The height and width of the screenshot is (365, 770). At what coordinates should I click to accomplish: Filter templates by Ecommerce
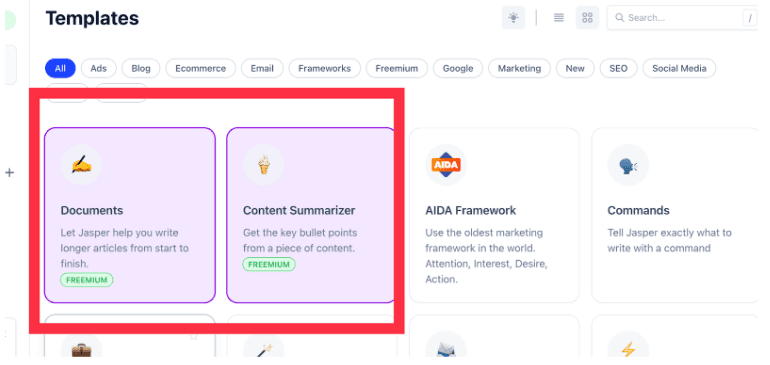(200, 68)
